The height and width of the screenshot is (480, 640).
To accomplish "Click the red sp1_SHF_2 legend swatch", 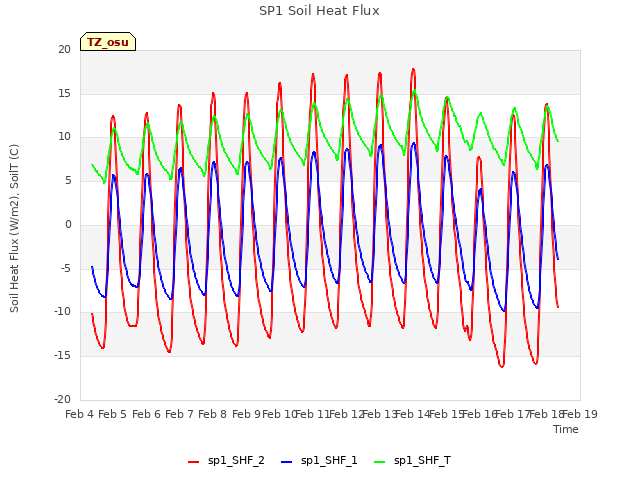I will [193, 462].
